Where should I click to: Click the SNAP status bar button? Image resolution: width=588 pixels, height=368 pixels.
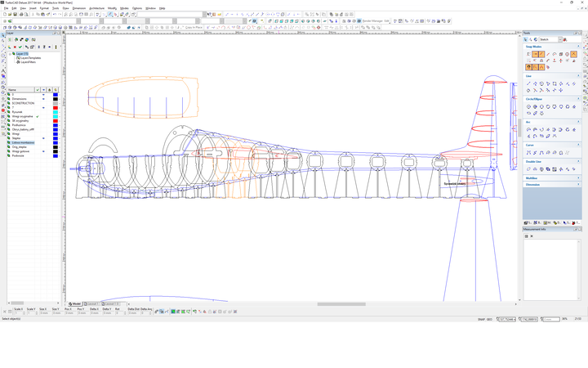[x=481, y=319]
